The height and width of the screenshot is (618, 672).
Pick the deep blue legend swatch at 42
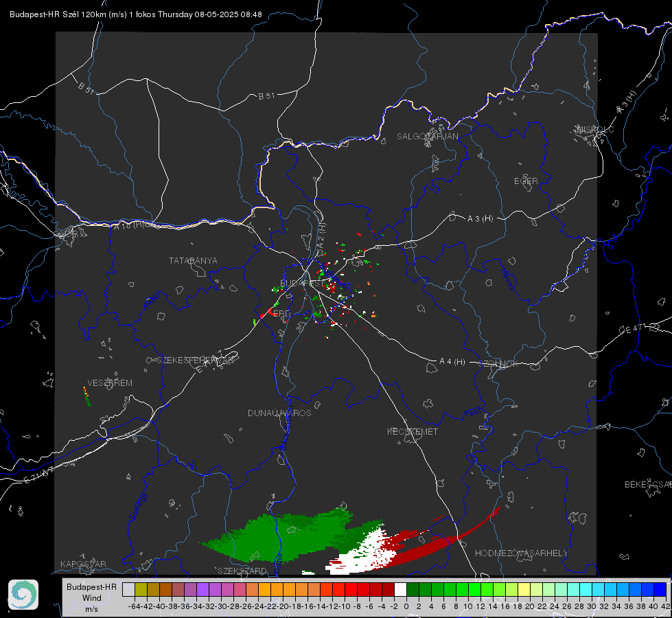coord(660,589)
